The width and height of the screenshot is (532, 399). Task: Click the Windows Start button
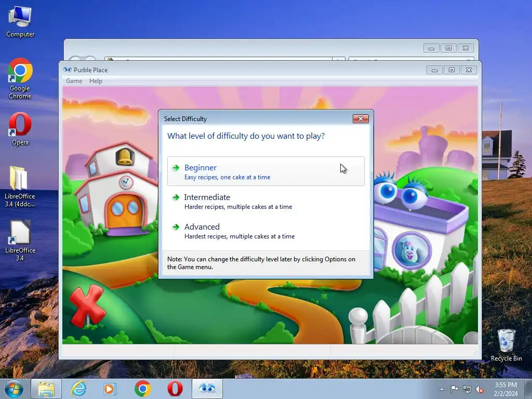pos(14,389)
